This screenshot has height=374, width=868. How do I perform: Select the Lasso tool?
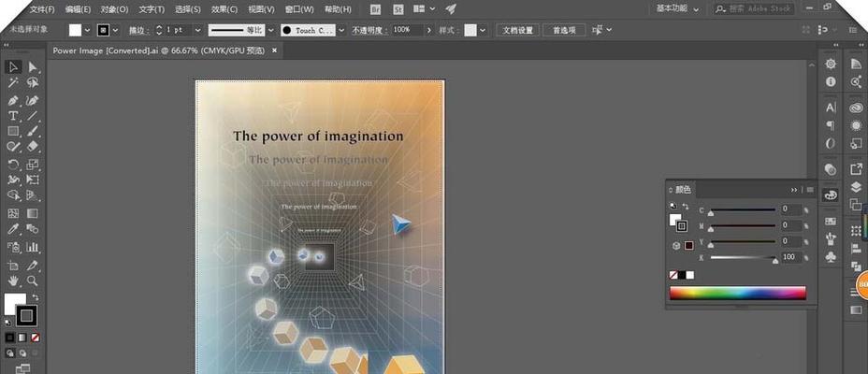(32, 82)
